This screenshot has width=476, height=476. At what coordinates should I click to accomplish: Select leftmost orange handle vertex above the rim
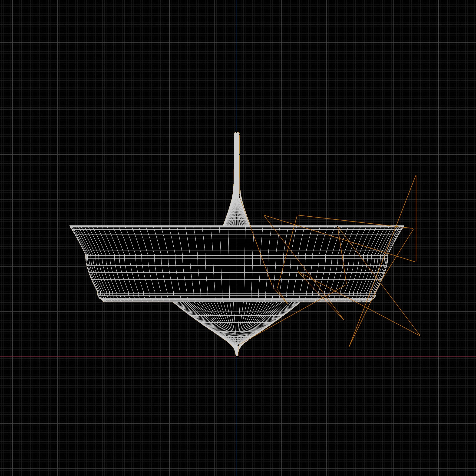[264, 216]
